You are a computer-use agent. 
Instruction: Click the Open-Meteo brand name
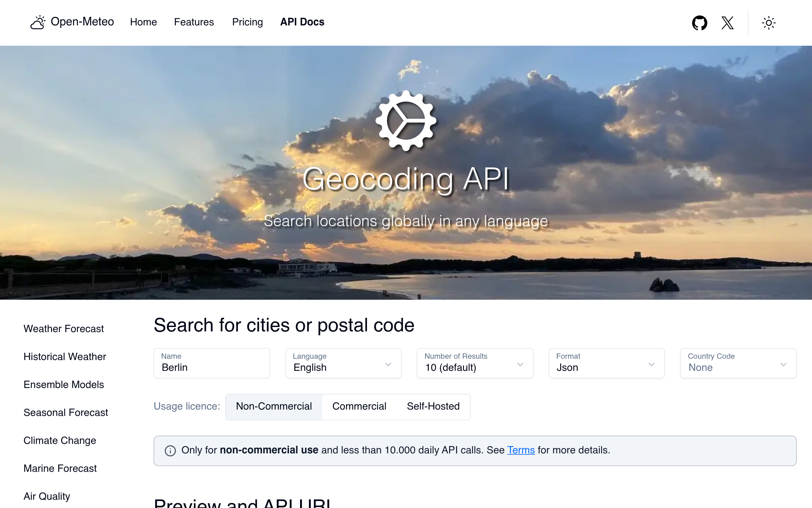(x=82, y=22)
